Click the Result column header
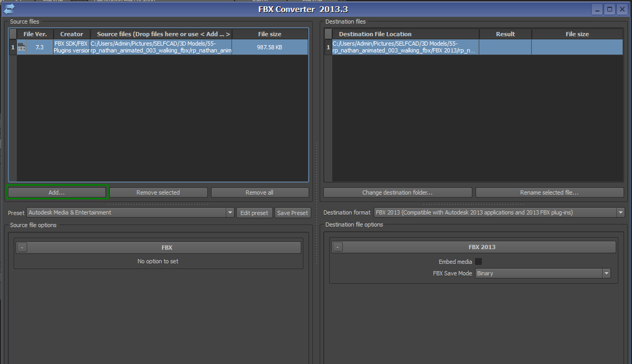 (x=505, y=34)
